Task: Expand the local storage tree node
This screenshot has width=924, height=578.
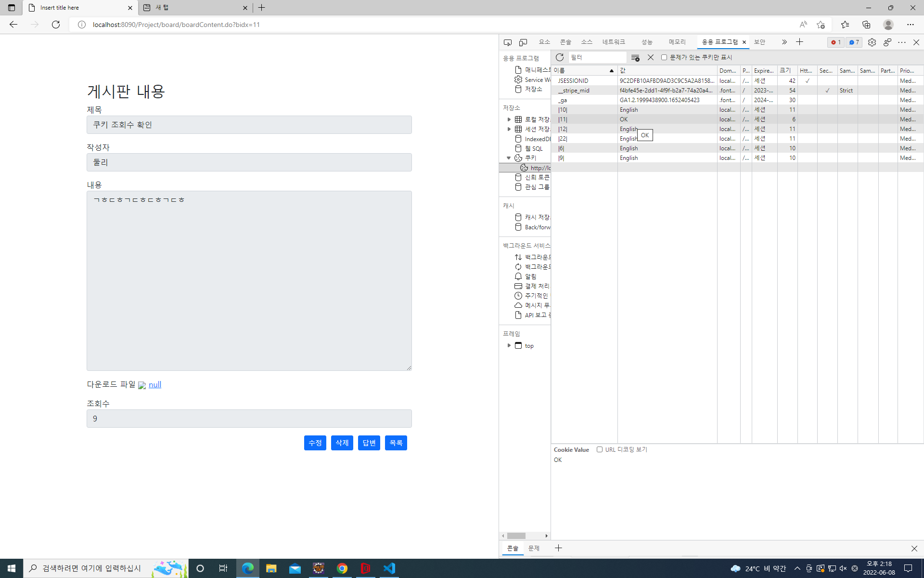Action: [x=509, y=119]
